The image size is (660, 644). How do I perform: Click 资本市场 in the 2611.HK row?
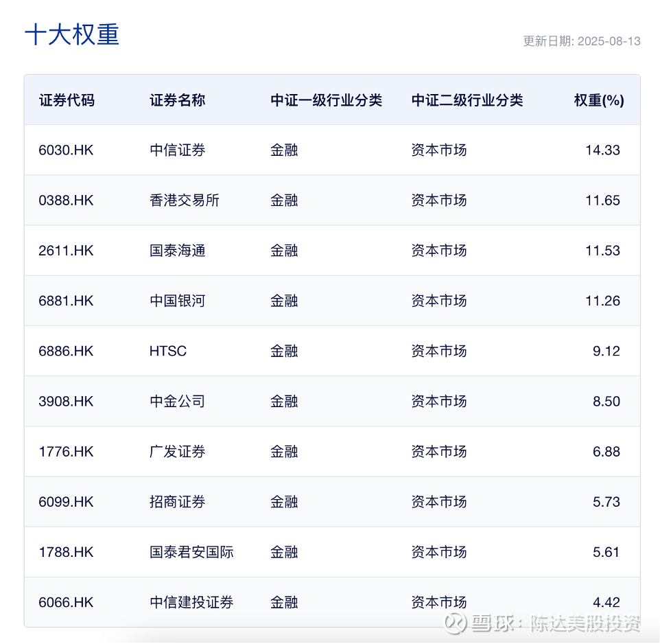[x=439, y=251]
